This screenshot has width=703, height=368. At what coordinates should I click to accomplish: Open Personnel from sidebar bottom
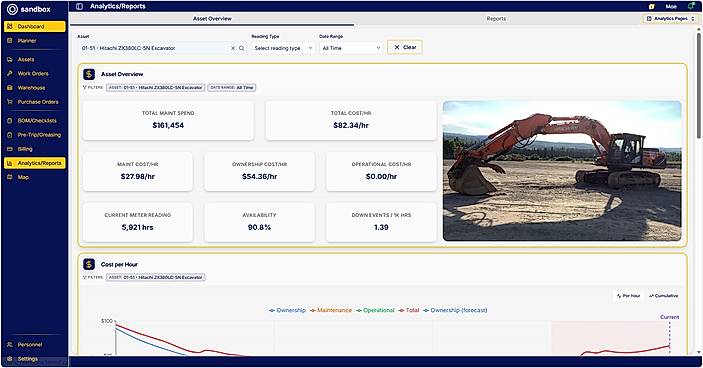coord(35,345)
